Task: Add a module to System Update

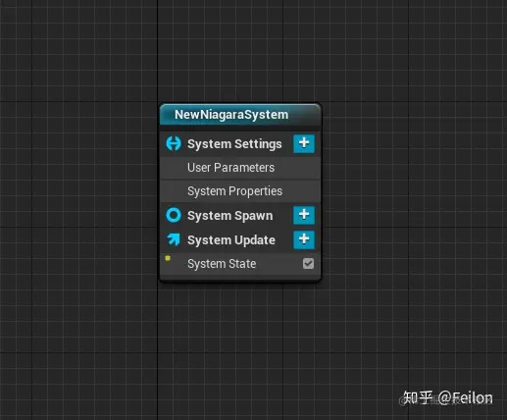Action: coord(304,239)
